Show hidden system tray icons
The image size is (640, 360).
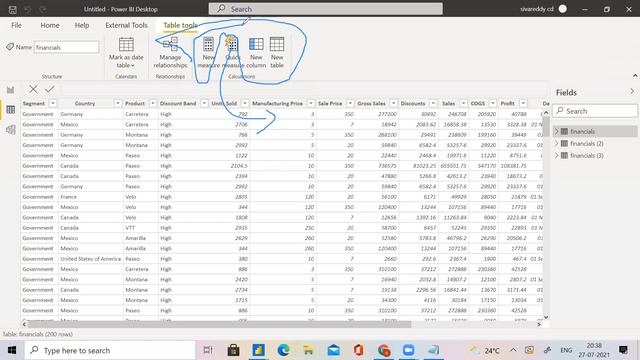(513, 350)
